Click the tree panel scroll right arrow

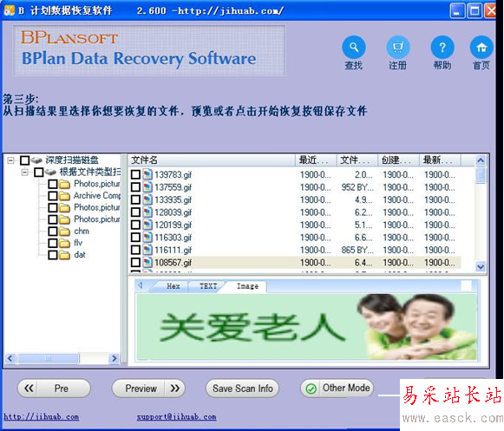pyautogui.click(x=115, y=358)
